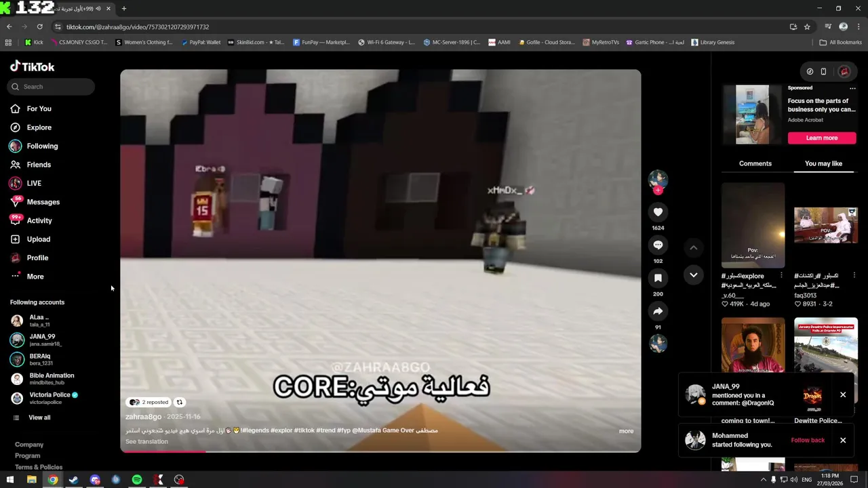This screenshot has height=488, width=868.
Task: Click the Learn more ad button
Action: click(822, 138)
